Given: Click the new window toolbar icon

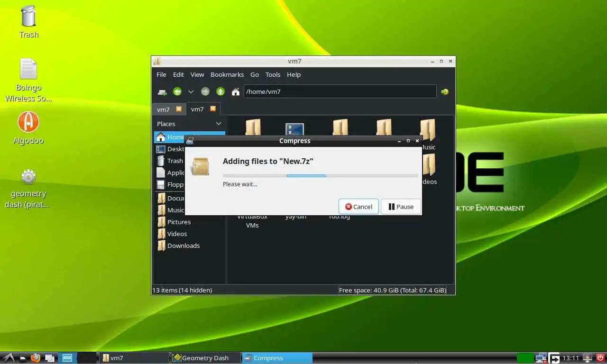Looking at the screenshot, I should [x=162, y=92].
